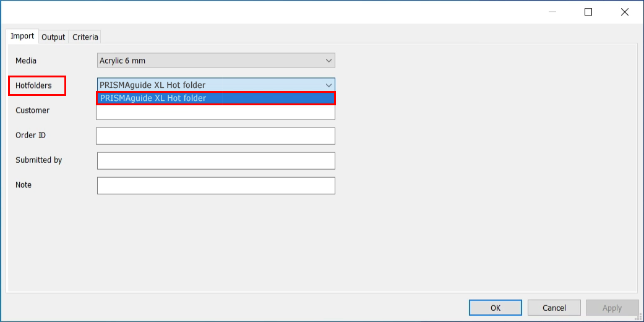
Task: Place cursor in the Note field
Action: (x=216, y=185)
